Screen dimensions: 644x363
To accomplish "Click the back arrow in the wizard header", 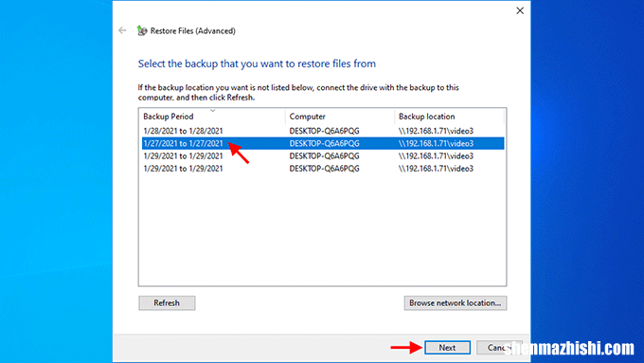I will tap(122, 30).
